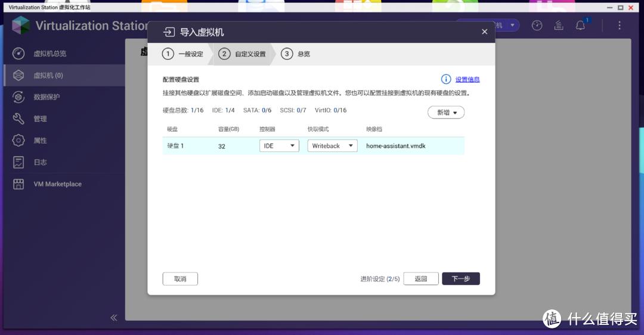
Task: Click home-assistant.vmdk image file name
Action: (x=396, y=145)
